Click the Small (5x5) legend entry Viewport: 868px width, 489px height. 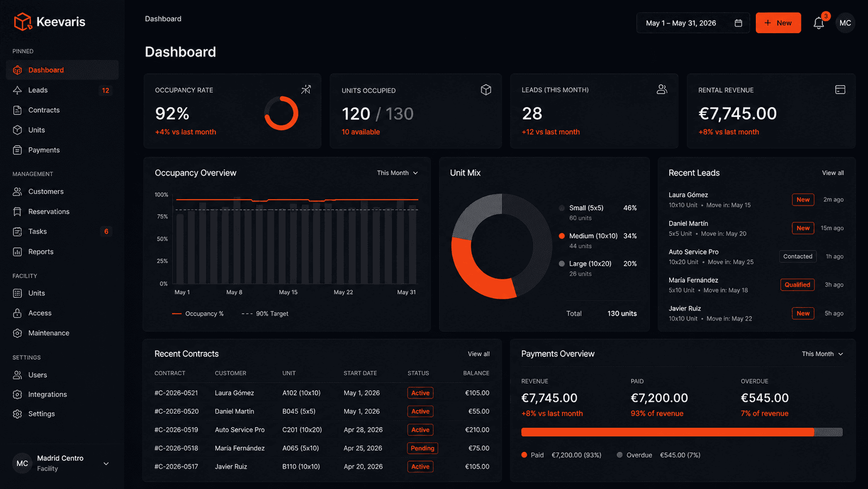[x=598, y=213]
